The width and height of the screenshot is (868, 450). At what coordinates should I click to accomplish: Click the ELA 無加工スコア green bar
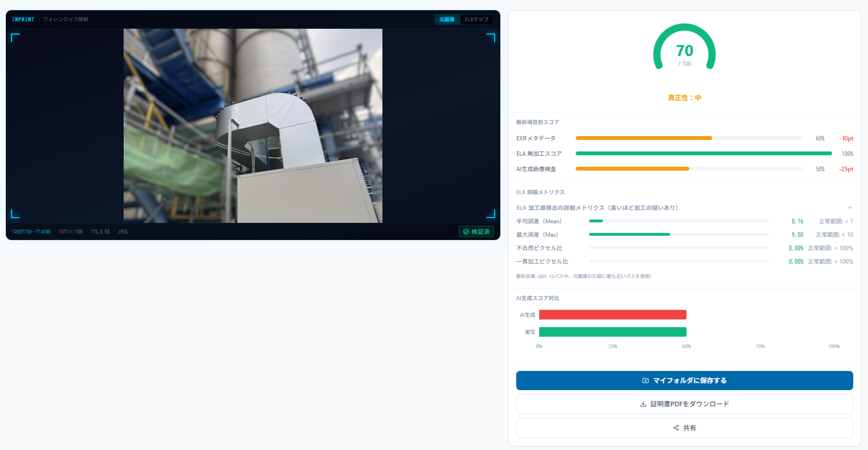pyautogui.click(x=704, y=153)
